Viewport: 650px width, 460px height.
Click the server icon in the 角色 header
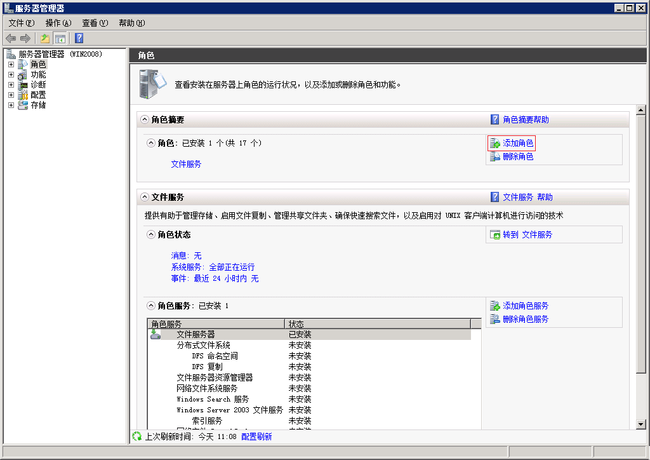pos(152,84)
